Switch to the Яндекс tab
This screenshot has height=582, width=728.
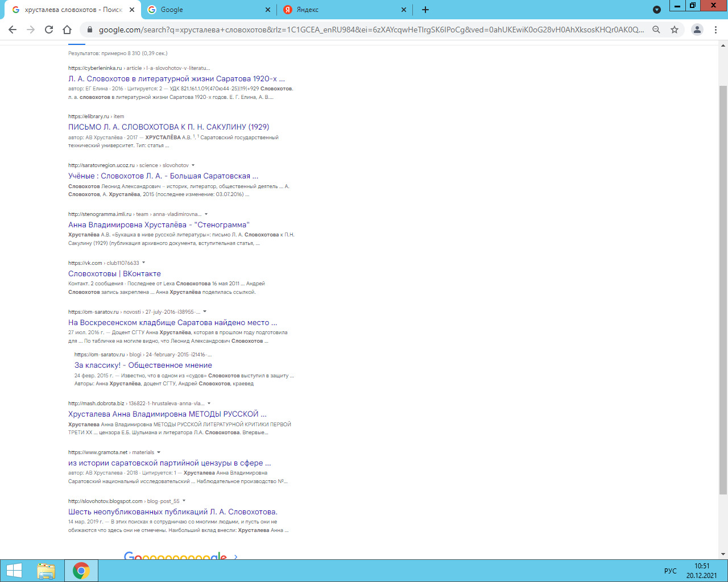(345, 10)
